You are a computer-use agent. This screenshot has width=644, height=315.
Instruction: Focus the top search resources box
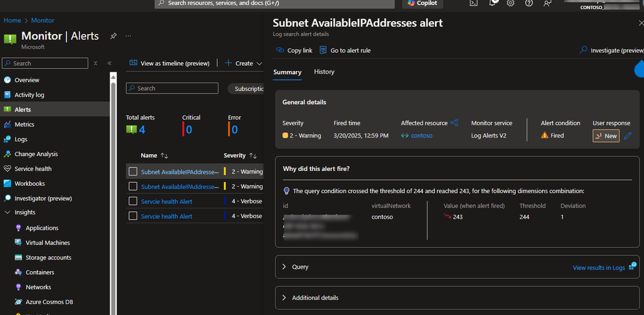275,3
